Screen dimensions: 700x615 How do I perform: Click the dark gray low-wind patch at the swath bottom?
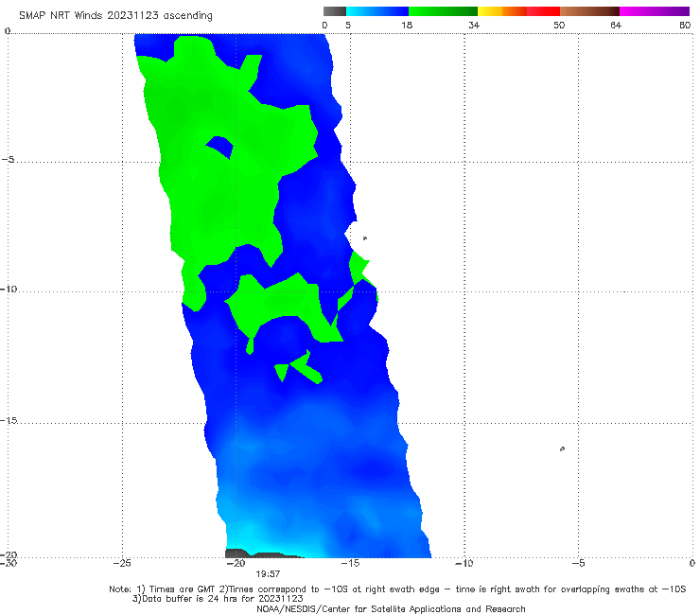pyautogui.click(x=261, y=554)
